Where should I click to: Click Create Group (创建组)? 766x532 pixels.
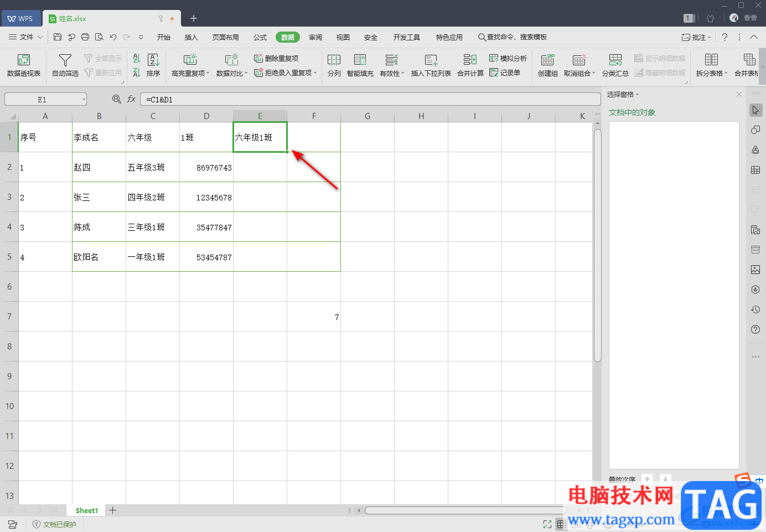point(547,65)
